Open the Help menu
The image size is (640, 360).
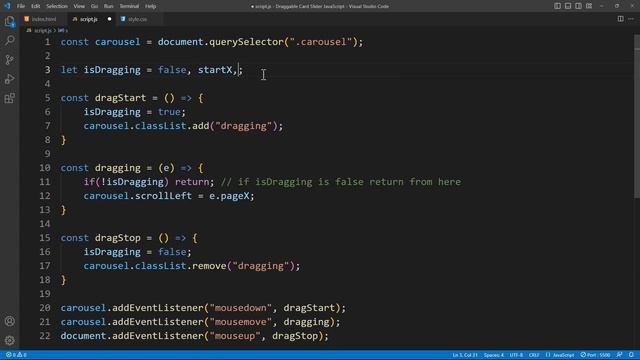click(151, 6)
